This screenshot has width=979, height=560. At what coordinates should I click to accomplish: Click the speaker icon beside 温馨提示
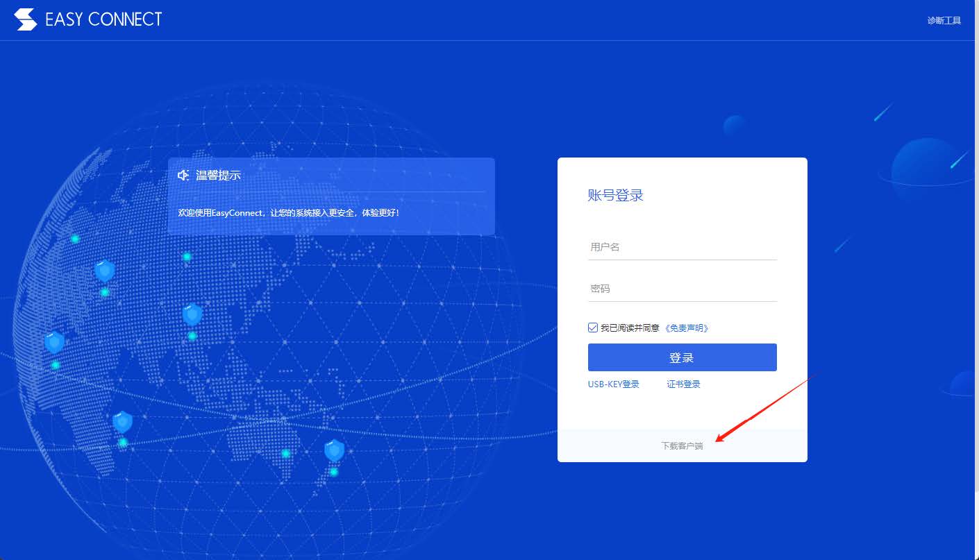pyautogui.click(x=183, y=176)
